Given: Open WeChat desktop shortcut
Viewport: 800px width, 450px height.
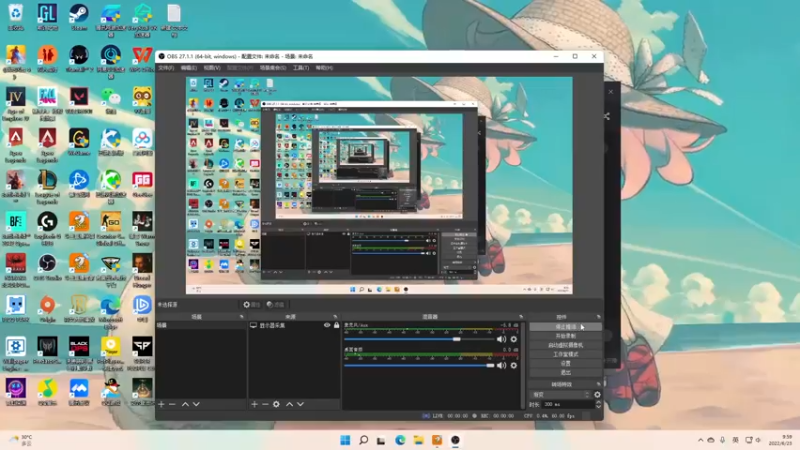Looking at the screenshot, I should [111, 101].
